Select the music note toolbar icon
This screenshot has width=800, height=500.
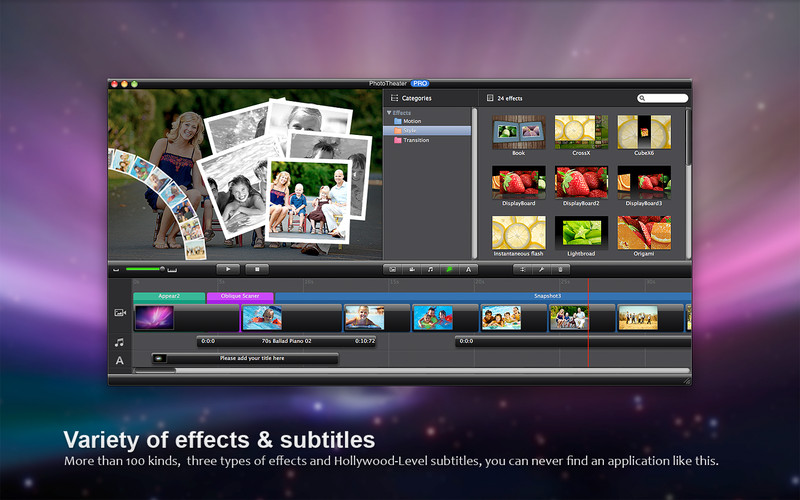(x=430, y=269)
